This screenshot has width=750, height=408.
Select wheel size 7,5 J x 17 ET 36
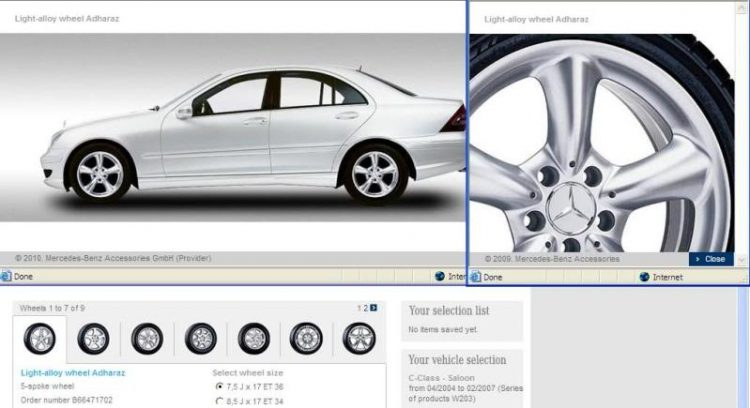[x=220, y=386]
